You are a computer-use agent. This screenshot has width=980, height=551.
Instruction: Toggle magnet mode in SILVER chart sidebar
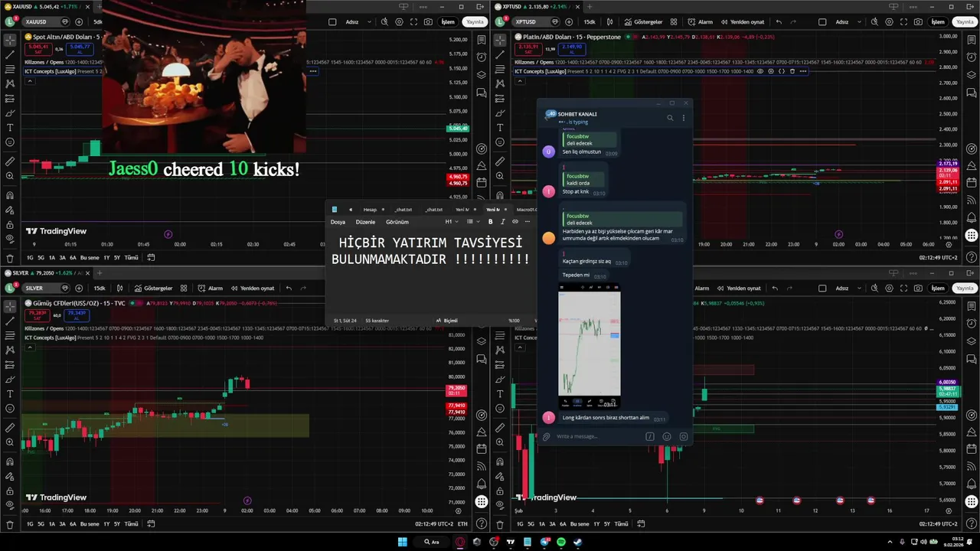(x=10, y=461)
